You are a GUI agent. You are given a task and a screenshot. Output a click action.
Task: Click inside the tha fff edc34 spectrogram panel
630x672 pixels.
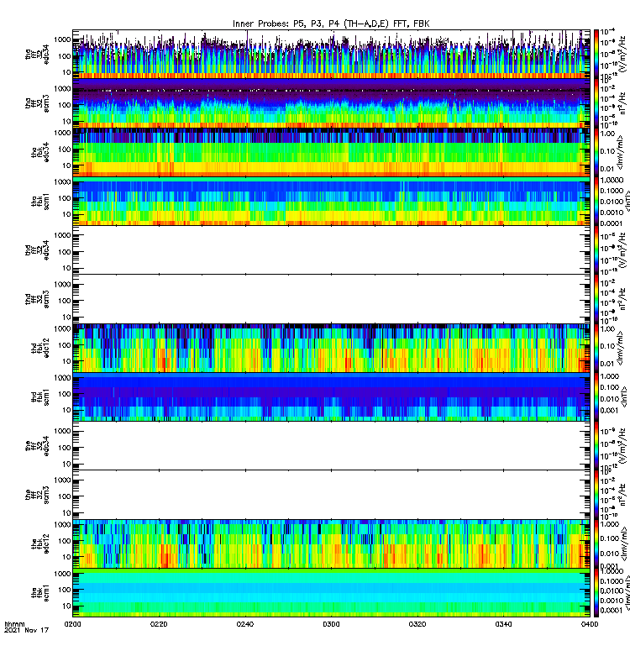pos(331,54)
